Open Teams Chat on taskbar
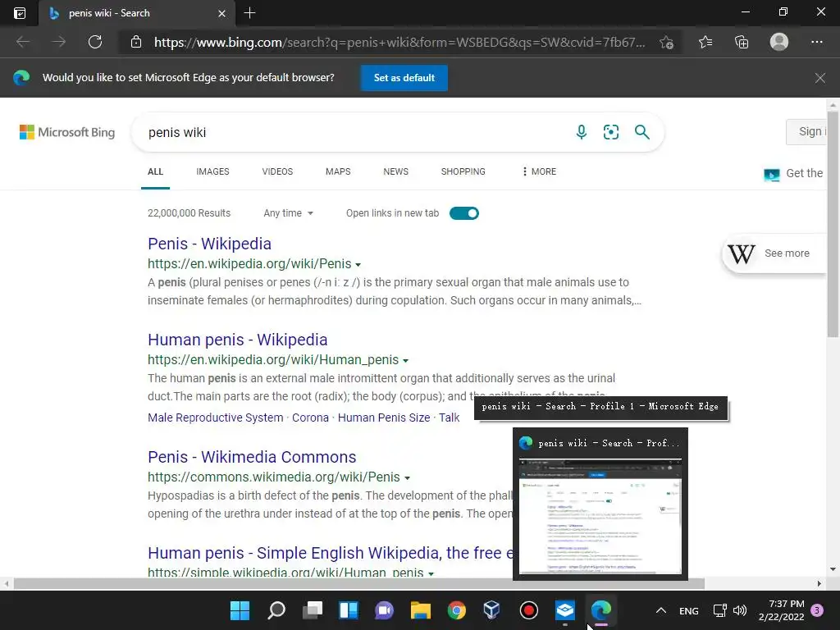 click(x=384, y=610)
